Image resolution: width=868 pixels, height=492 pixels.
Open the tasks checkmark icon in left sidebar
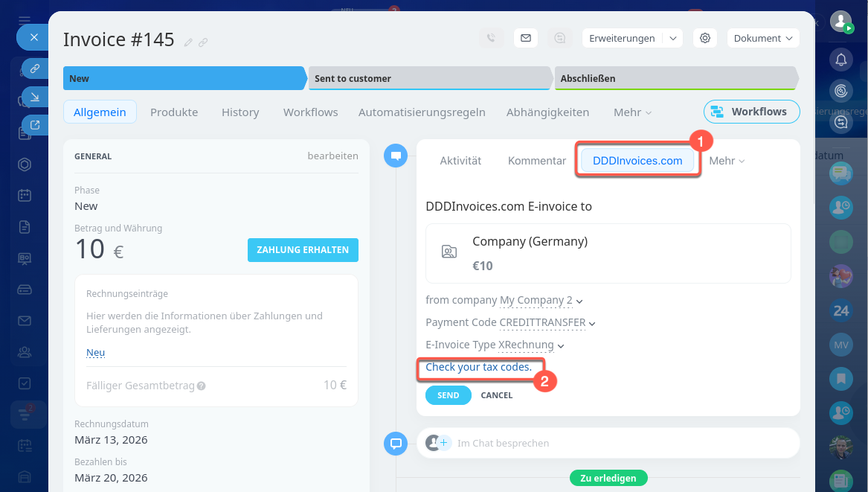point(25,383)
